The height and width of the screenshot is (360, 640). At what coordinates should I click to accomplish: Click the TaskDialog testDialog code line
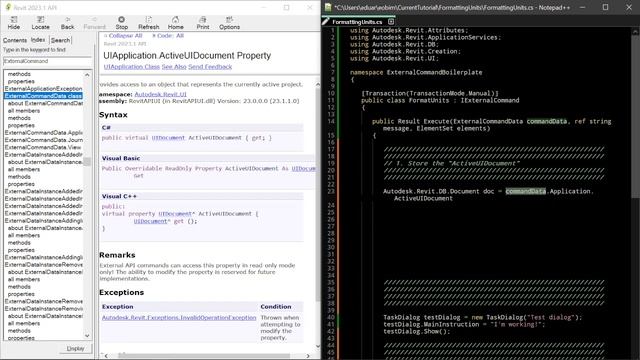tap(482, 317)
